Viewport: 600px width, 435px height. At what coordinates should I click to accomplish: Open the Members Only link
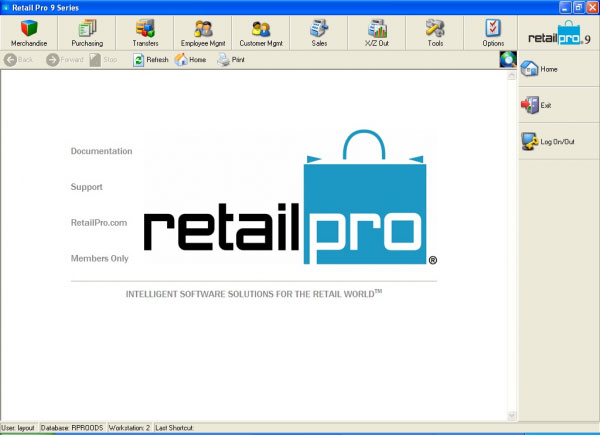coord(99,259)
